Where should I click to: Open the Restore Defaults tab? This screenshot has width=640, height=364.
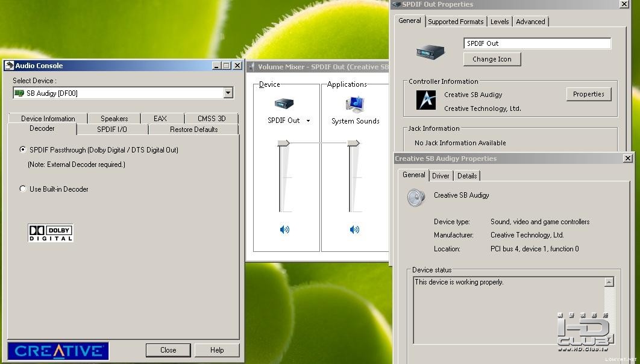(193, 130)
